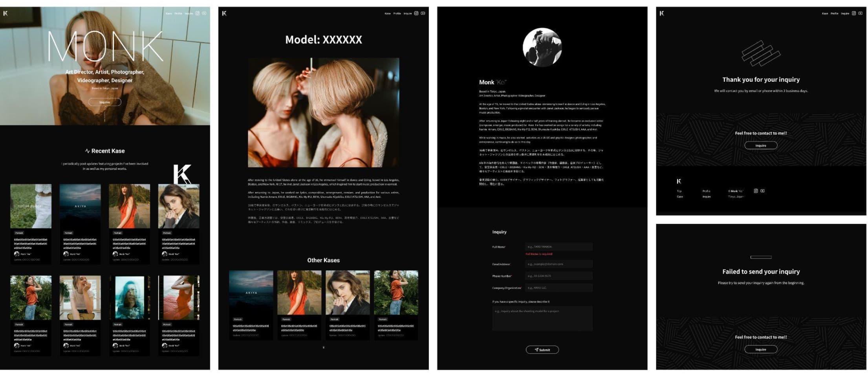Viewport: 868px width, 376px height.
Task: Open YouTube icon in Model page header
Action: coord(423,13)
